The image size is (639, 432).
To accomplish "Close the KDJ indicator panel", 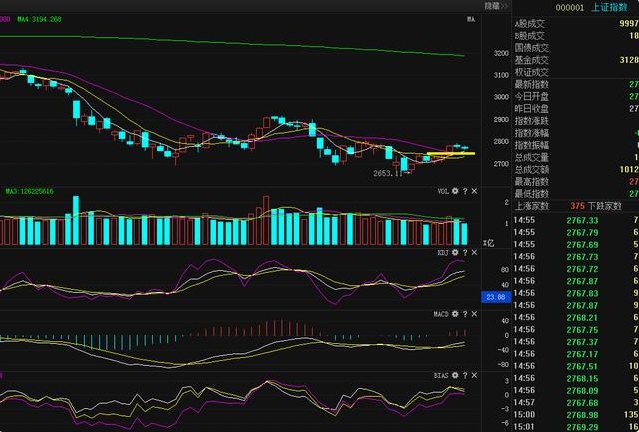I will click(x=474, y=253).
